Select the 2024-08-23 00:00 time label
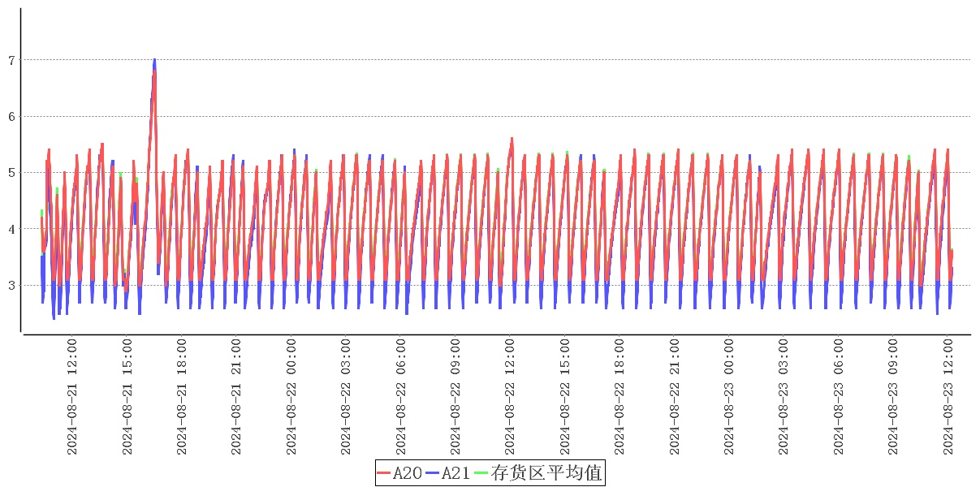The width and height of the screenshot is (980, 487). click(x=730, y=397)
